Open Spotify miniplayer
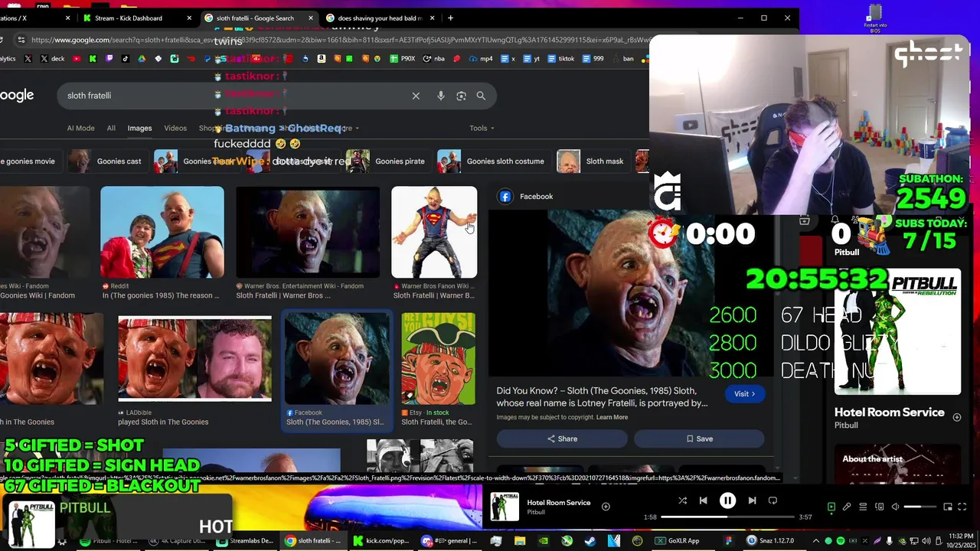 point(948,507)
